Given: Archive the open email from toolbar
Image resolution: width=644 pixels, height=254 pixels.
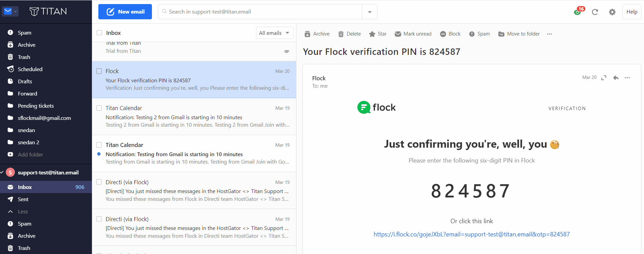Looking at the screenshot, I should click(x=317, y=34).
